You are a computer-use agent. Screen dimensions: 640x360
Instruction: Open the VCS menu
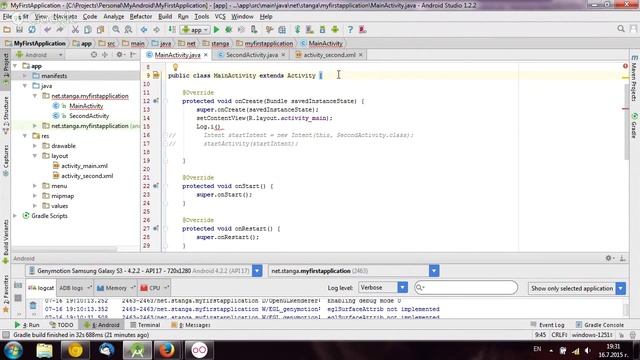point(220,16)
